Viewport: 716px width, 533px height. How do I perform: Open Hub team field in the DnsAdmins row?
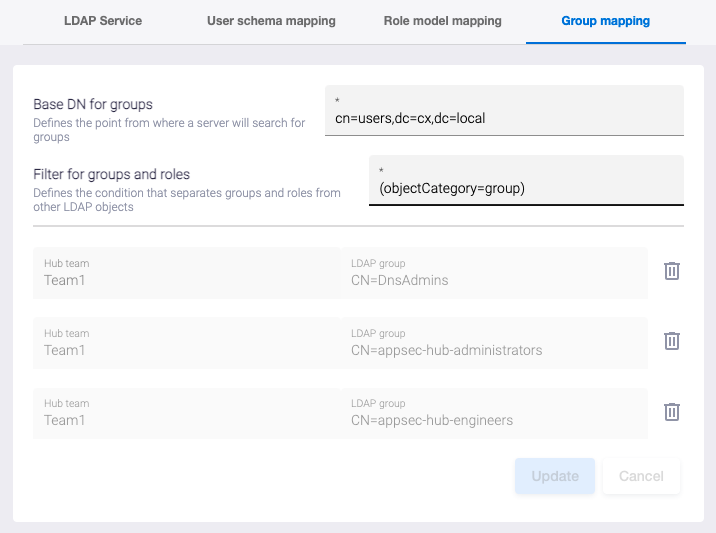point(186,273)
